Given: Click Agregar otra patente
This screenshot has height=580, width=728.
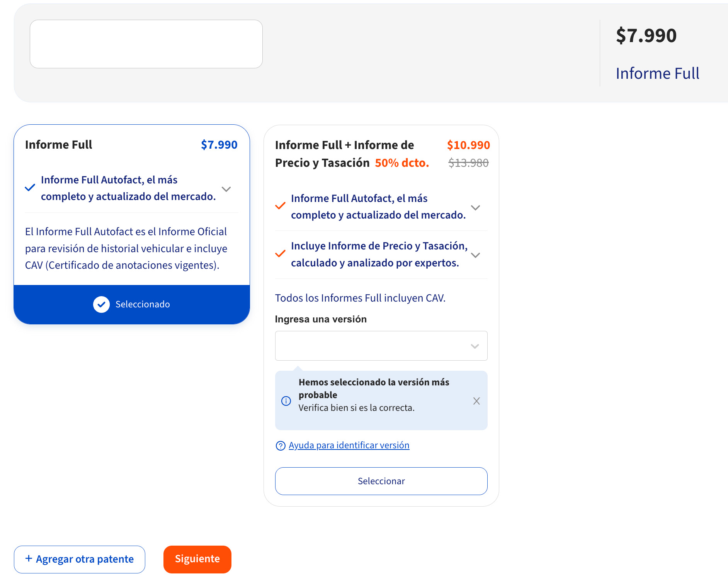Looking at the screenshot, I should tap(79, 558).
